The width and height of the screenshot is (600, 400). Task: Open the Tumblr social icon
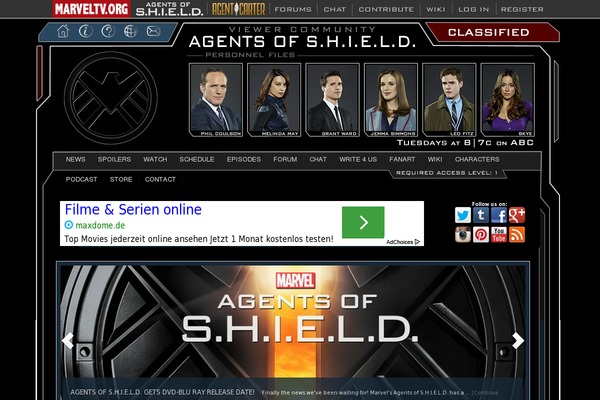pos(481,215)
